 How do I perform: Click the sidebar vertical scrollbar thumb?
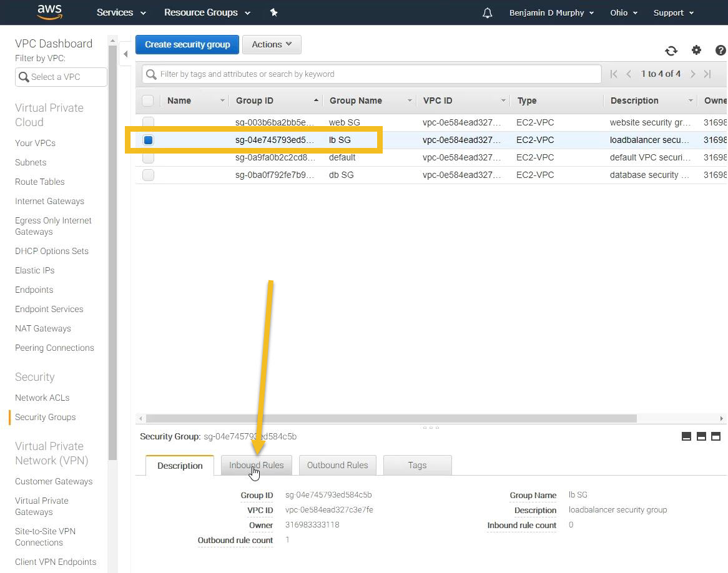pyautogui.click(x=112, y=253)
